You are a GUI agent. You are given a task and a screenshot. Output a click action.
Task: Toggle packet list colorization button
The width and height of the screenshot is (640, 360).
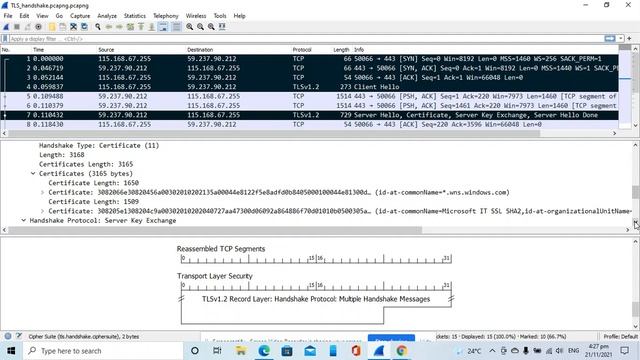pyautogui.click(x=176, y=27)
